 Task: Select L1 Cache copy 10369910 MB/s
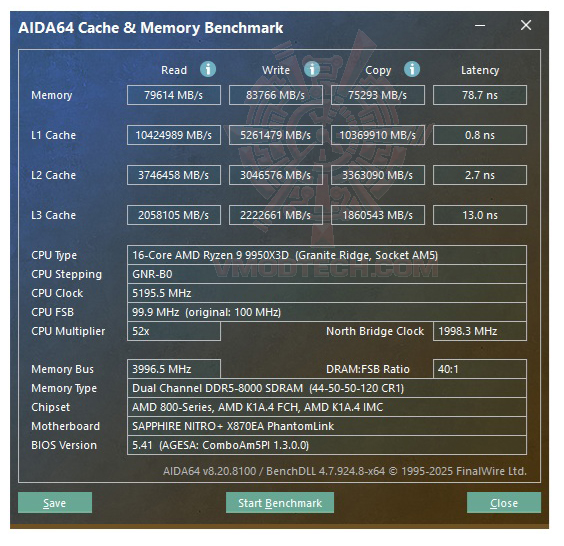378,135
